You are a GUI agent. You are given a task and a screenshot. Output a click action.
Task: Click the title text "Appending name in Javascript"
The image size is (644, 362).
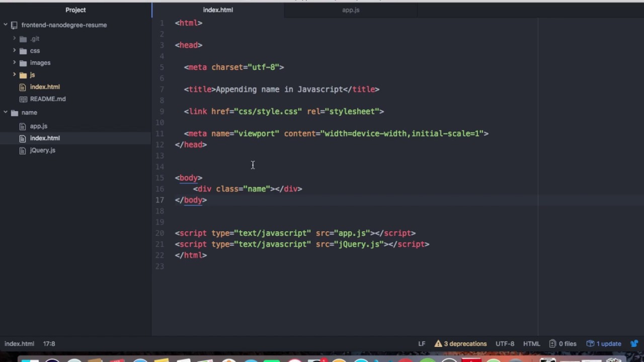(279, 89)
